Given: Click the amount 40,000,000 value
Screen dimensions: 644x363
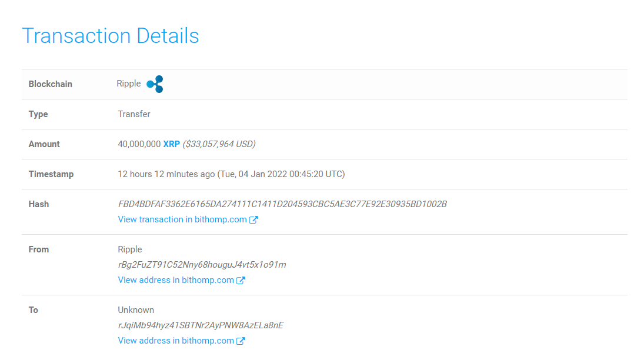Looking at the screenshot, I should pyautogui.click(x=139, y=144).
